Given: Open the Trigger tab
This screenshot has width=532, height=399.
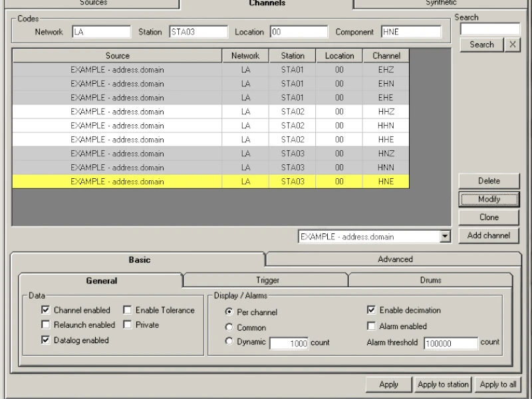Looking at the screenshot, I should pos(267,281).
